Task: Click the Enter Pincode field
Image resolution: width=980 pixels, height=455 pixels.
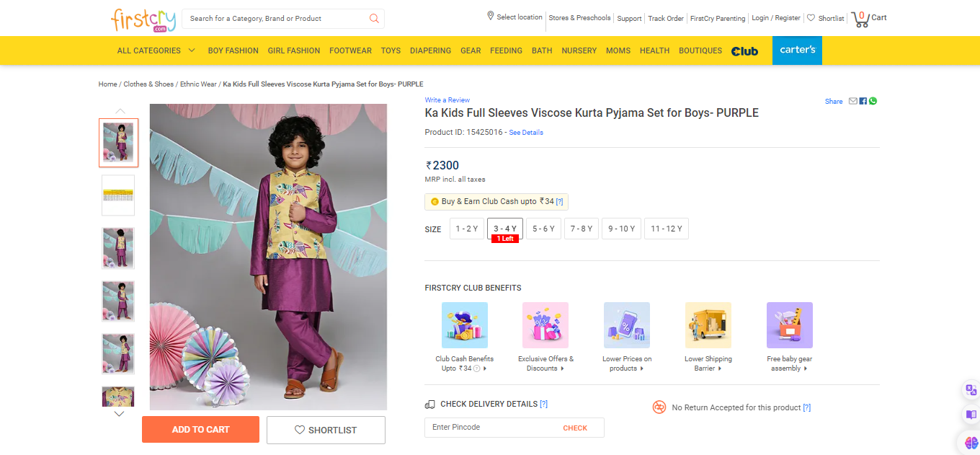Action: pos(490,428)
